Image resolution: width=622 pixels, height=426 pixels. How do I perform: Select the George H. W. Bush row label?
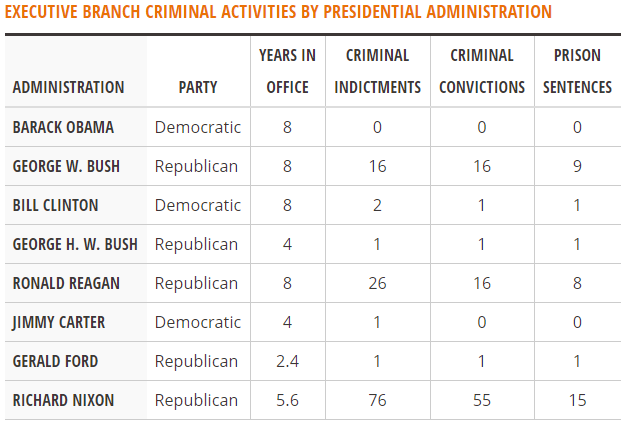click(x=75, y=244)
